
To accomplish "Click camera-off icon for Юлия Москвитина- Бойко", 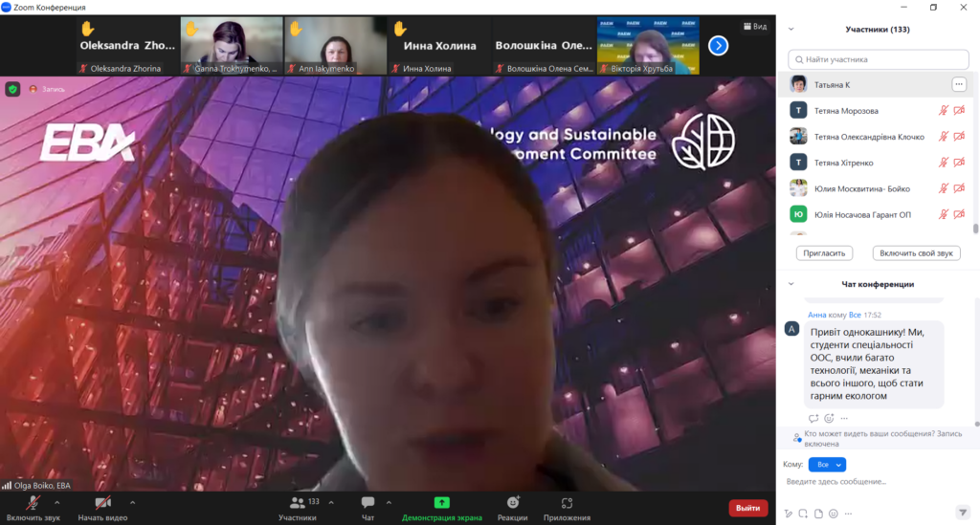I will 959,187.
